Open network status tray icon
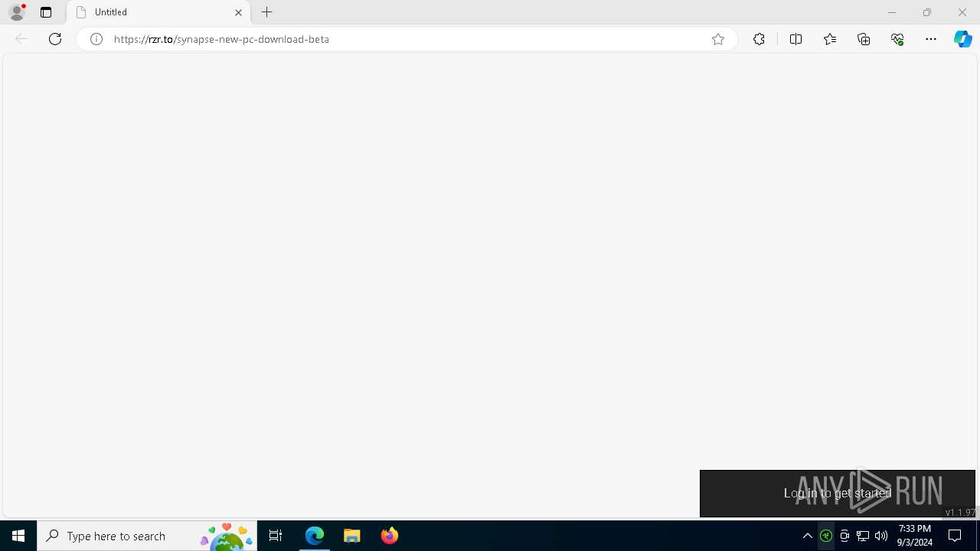This screenshot has width=980, height=551. [x=863, y=536]
